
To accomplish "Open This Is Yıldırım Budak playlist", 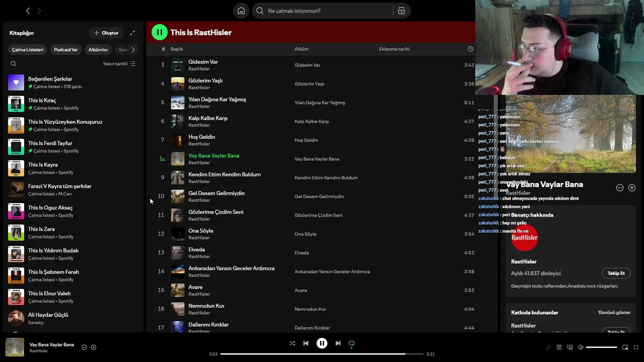I will [x=72, y=254].
